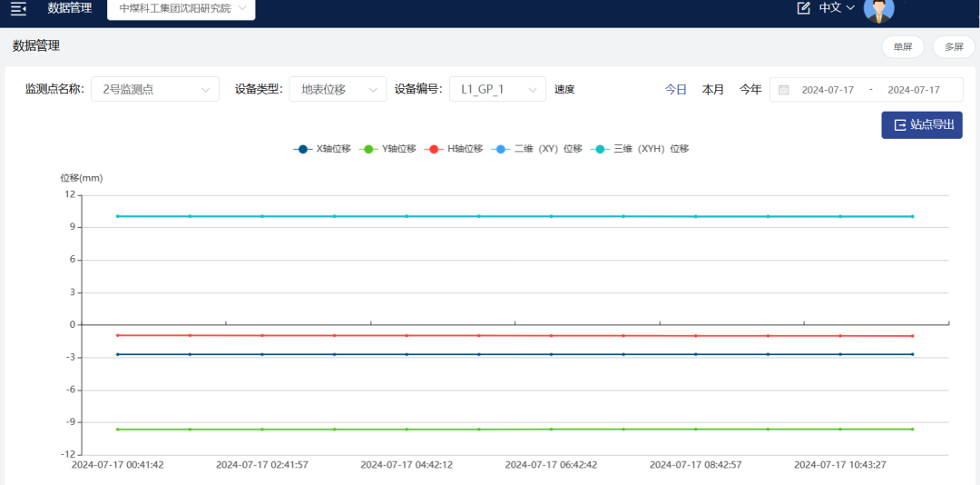Toggle Y轴位移 series in legend
980x485 pixels.
coord(388,149)
